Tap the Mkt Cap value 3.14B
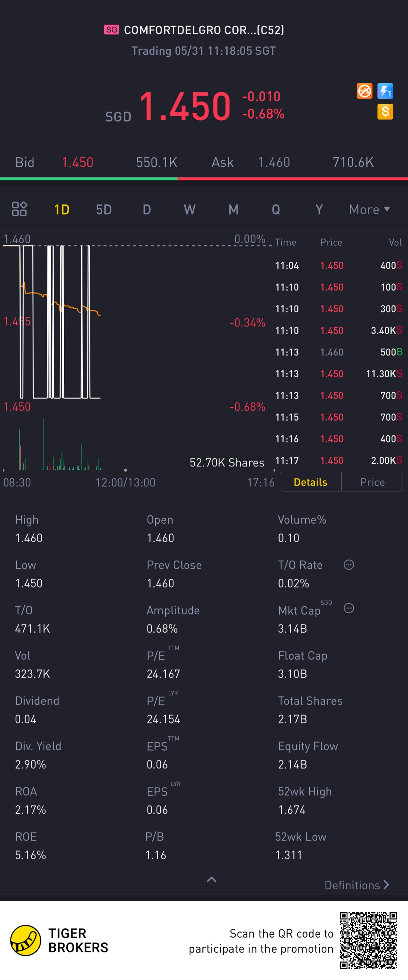 tap(292, 628)
